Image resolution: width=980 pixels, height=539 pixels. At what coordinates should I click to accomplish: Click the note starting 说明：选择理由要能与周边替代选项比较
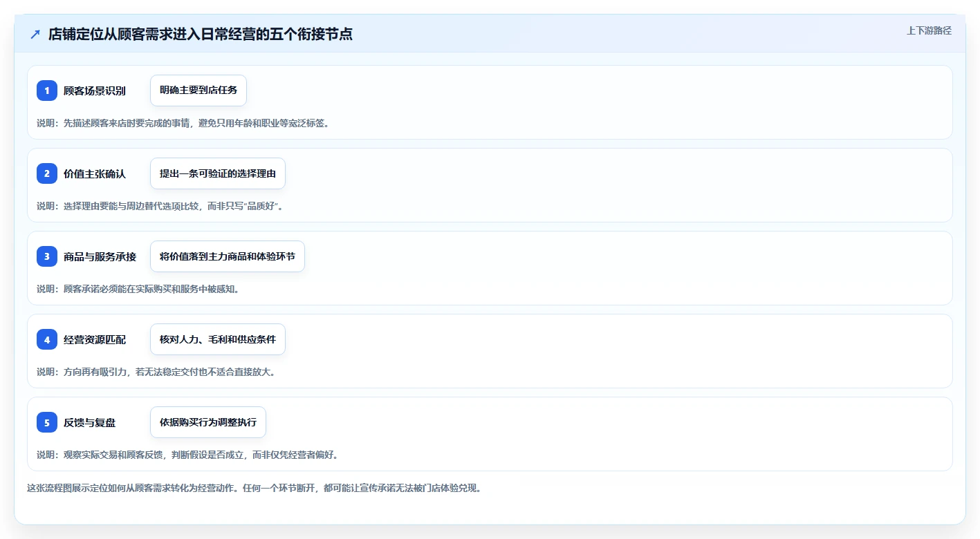click(160, 206)
